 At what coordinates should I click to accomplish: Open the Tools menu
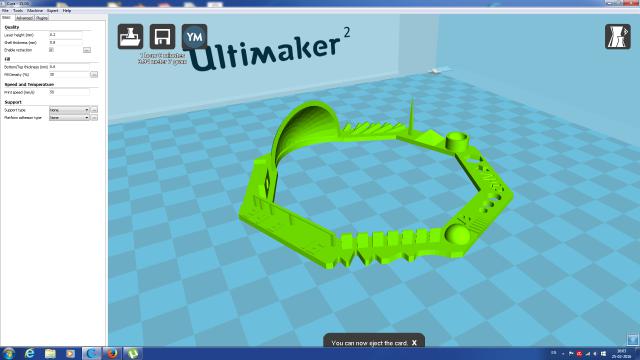pyautogui.click(x=18, y=11)
